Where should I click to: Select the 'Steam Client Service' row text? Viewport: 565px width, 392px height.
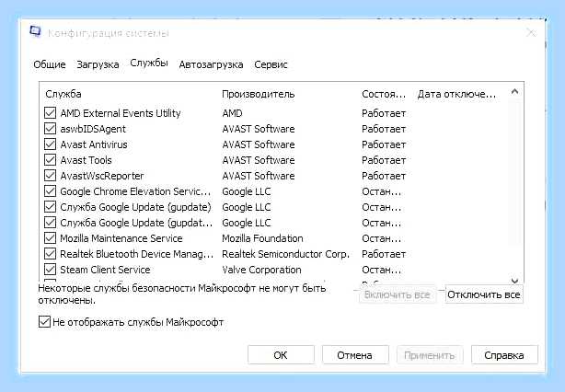[105, 270]
